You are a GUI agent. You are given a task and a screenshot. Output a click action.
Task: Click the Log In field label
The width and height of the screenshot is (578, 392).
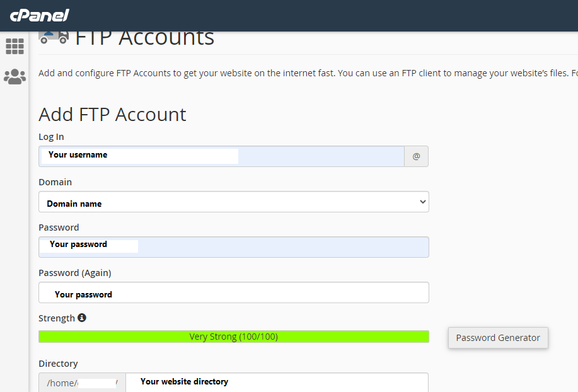pos(51,137)
